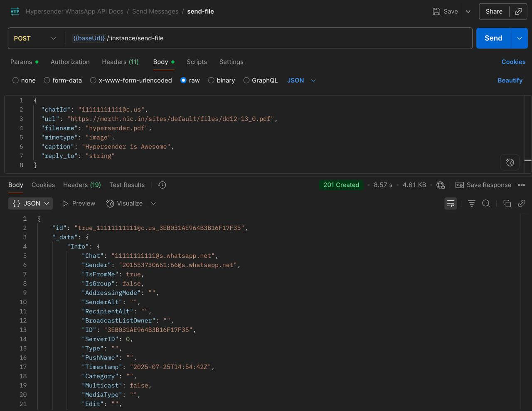
Task: Click the 4.61 KB response size
Action: tap(414, 185)
